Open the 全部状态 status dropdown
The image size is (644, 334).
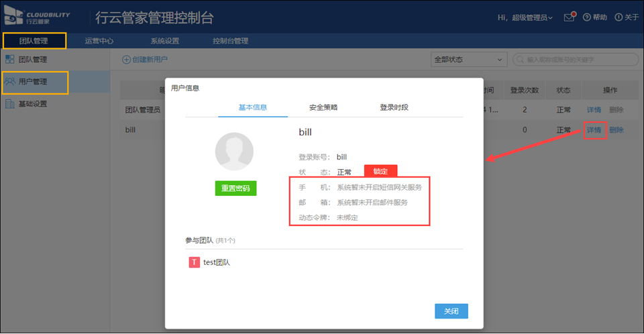(x=468, y=60)
